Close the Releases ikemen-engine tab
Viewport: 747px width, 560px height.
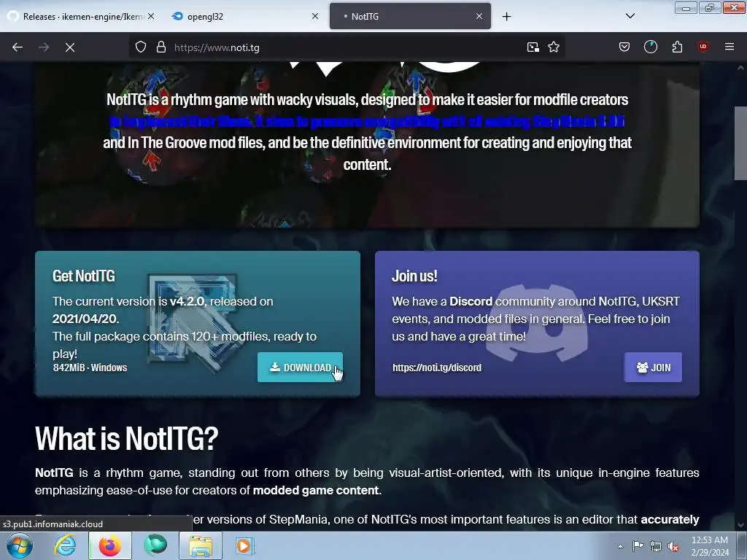[151, 16]
